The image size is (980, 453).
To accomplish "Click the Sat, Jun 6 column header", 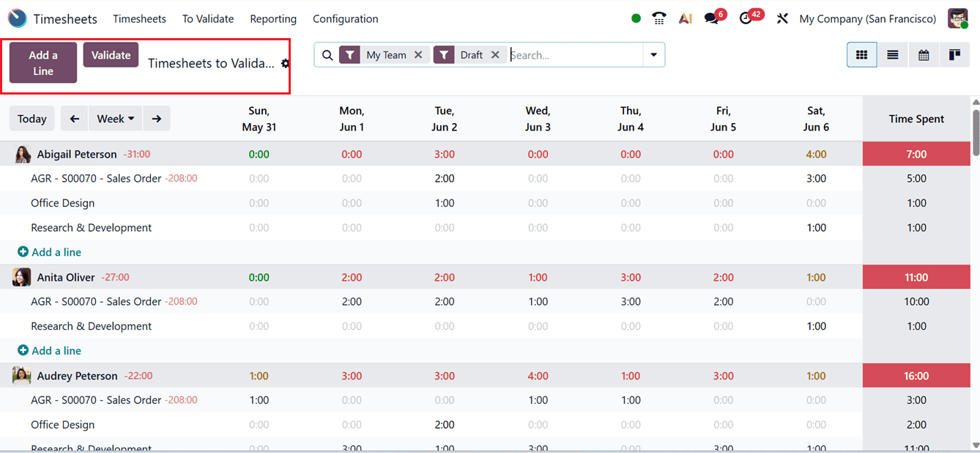I will click(816, 119).
